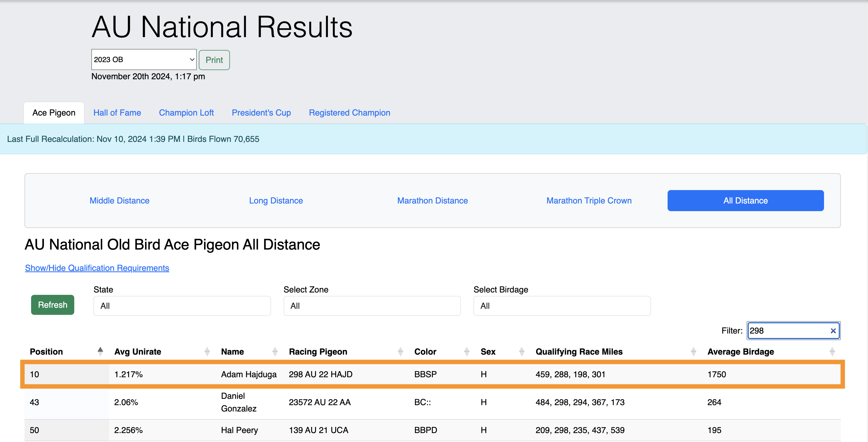Screen dimensions: 868x442
Task: Sort by Name column arrow
Action: pyautogui.click(x=275, y=351)
